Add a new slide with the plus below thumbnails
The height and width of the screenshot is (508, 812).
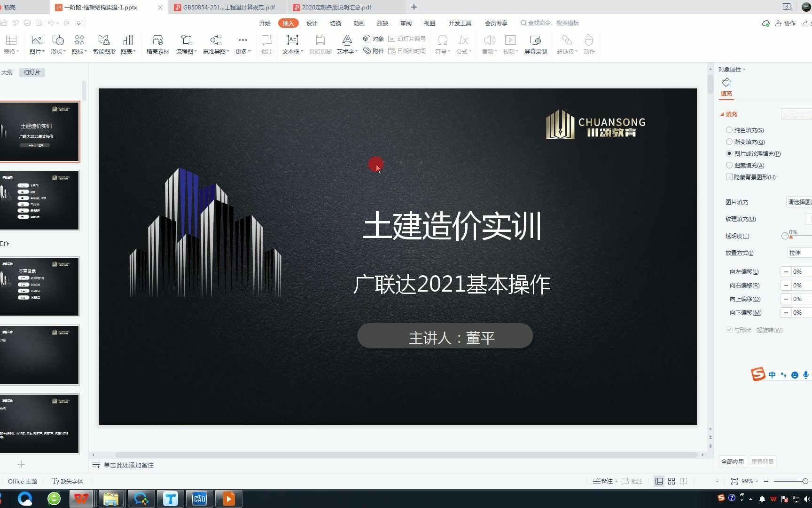coord(21,464)
